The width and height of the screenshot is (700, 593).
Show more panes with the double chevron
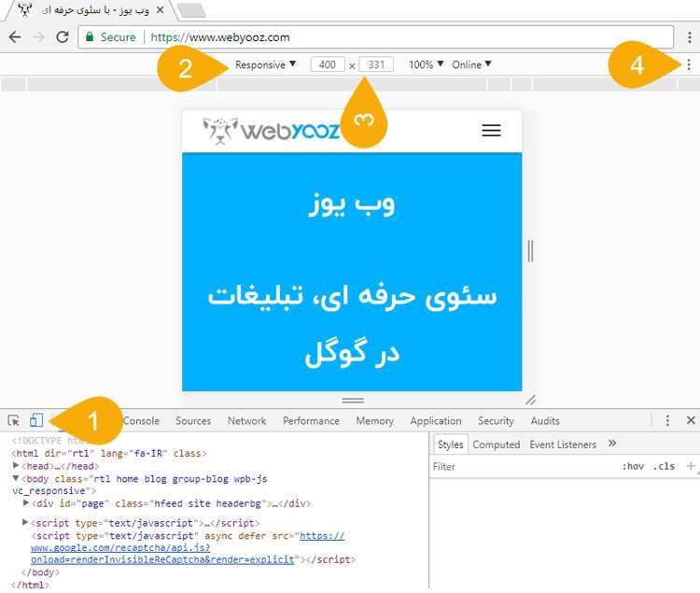[x=612, y=444]
